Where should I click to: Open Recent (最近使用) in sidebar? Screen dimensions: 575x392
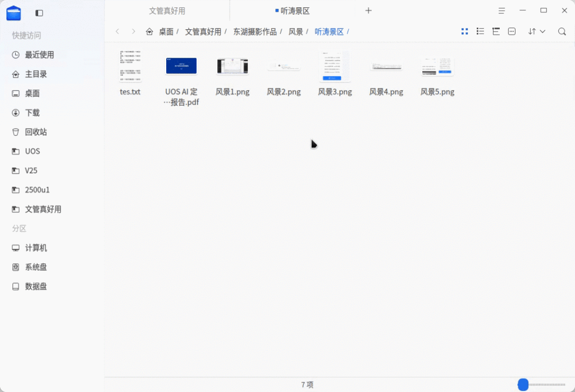pyautogui.click(x=39, y=54)
